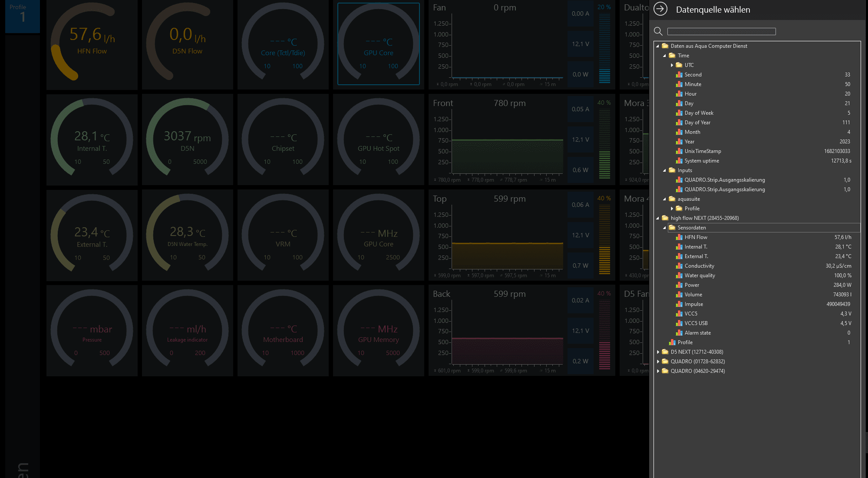
Task: Select the Day of Week chart icon
Action: [x=679, y=113]
